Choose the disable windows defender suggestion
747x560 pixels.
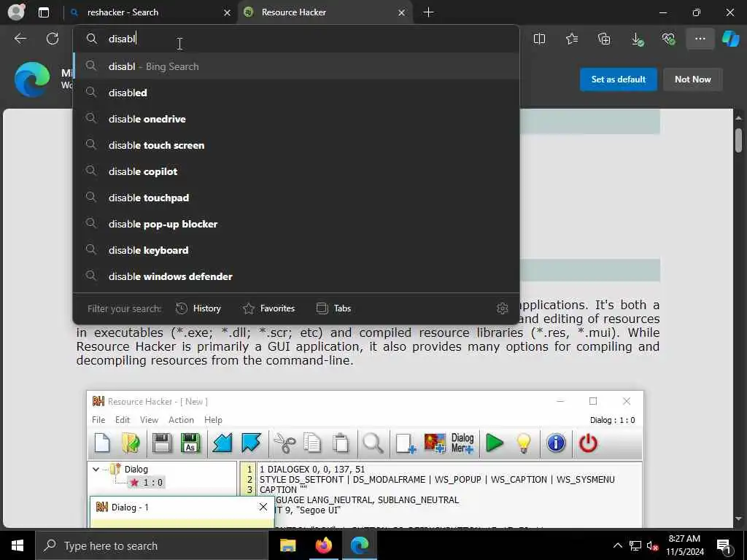[296, 276]
